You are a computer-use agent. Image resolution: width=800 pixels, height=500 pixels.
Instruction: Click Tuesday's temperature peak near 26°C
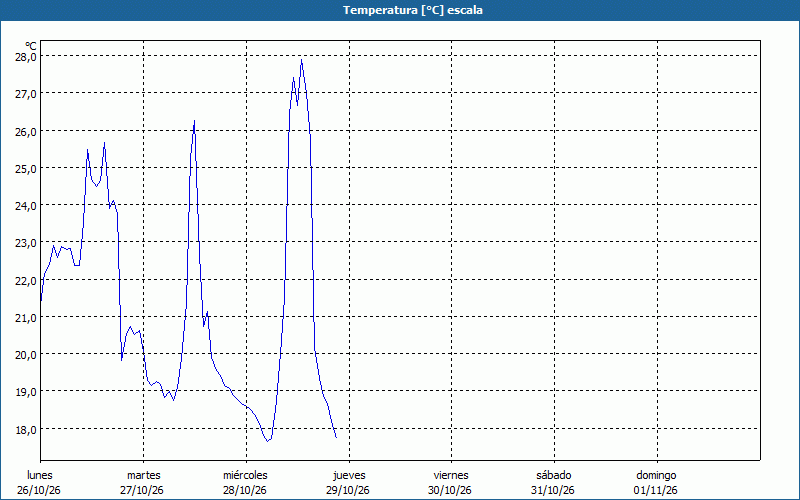[x=194, y=121]
